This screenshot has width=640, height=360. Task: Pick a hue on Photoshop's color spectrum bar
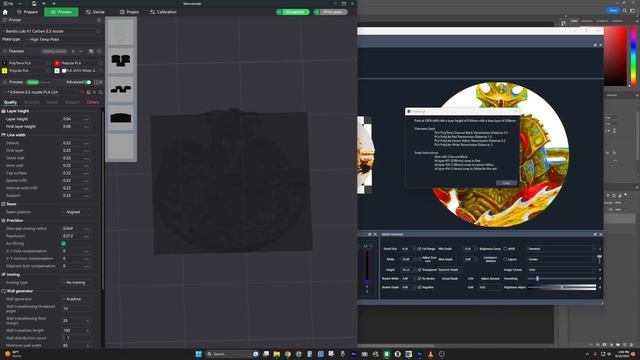(633, 56)
